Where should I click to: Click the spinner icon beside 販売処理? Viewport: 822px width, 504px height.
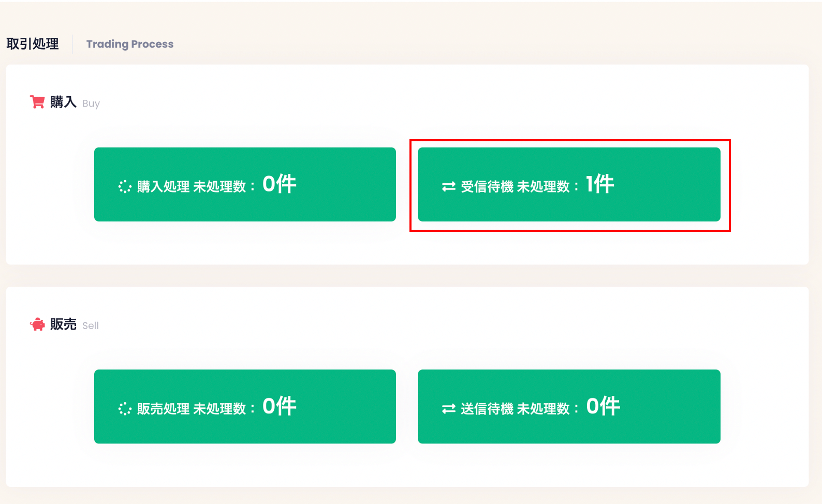tap(125, 409)
